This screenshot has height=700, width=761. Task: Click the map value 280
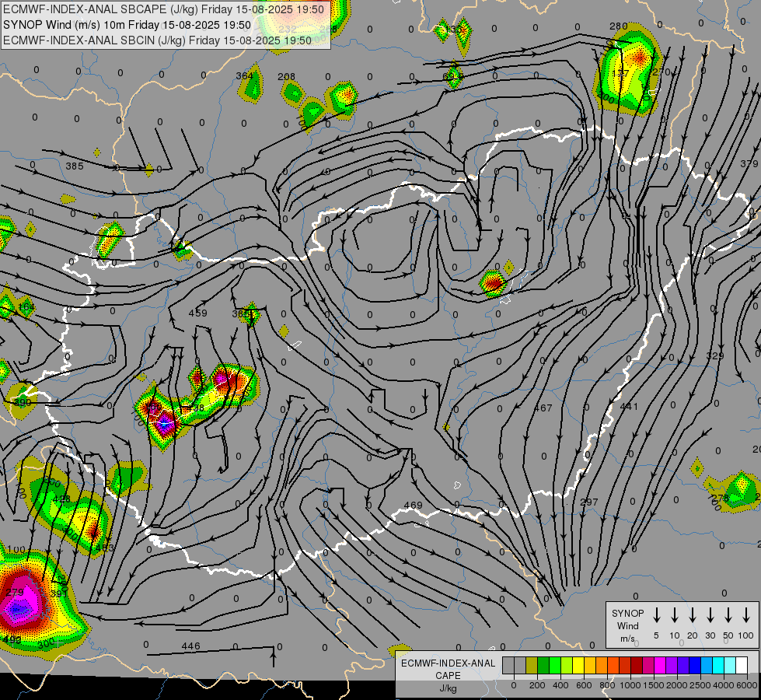point(618,26)
